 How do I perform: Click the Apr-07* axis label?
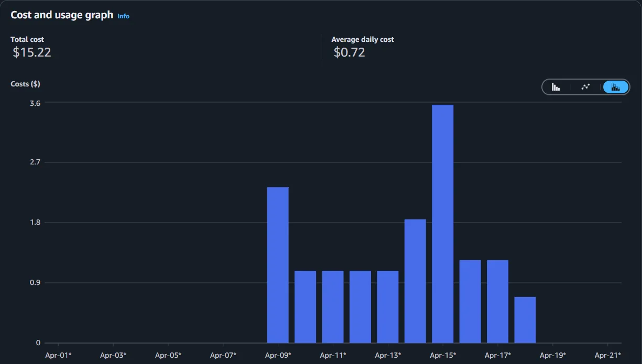pyautogui.click(x=223, y=355)
